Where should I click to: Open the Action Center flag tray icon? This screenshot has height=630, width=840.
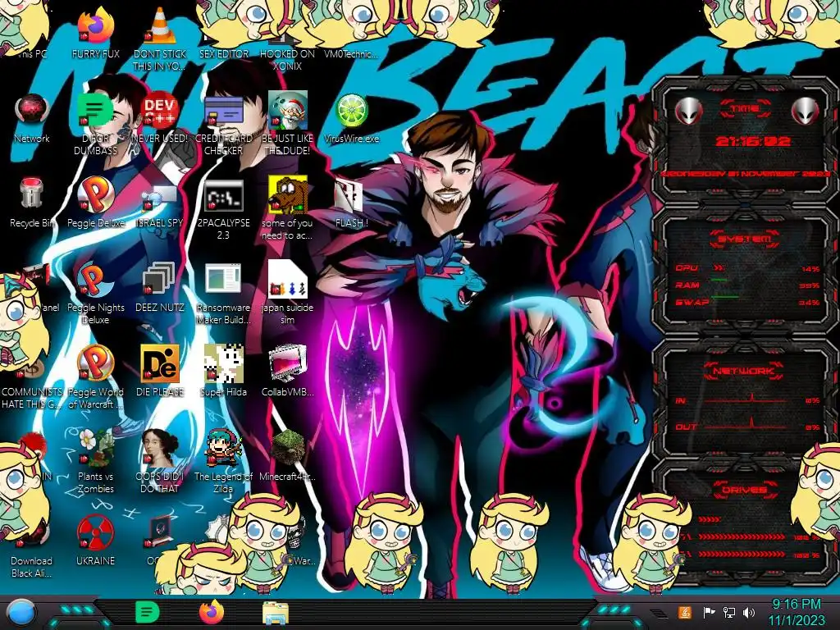click(x=708, y=612)
